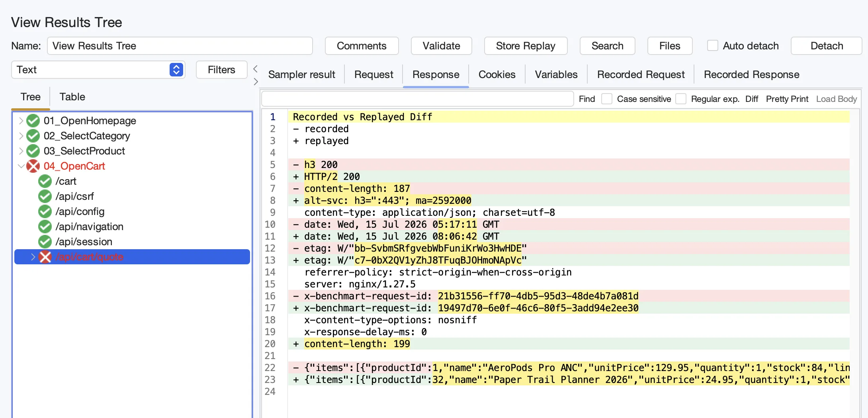Select the Response tab

pos(436,74)
